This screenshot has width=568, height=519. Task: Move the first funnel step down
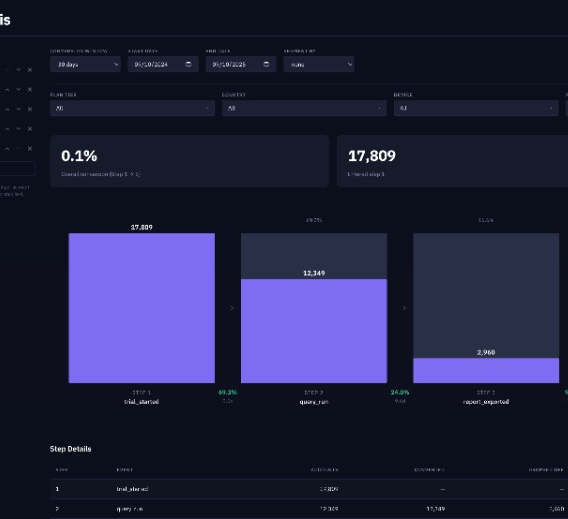(18, 70)
